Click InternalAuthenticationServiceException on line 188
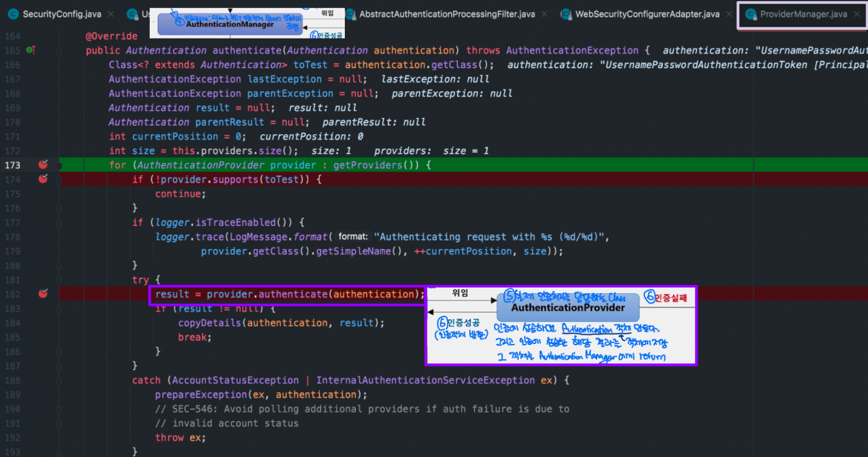The width and height of the screenshot is (868, 457). (x=426, y=380)
